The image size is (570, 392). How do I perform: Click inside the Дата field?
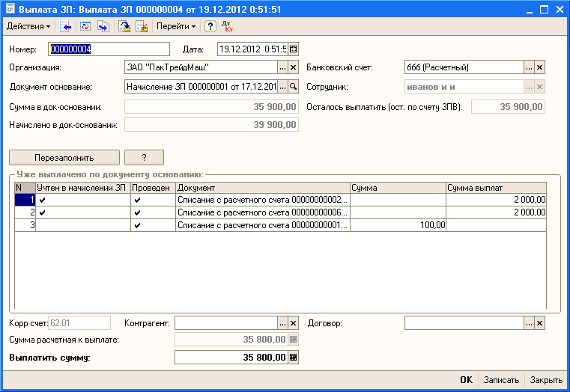pos(252,49)
